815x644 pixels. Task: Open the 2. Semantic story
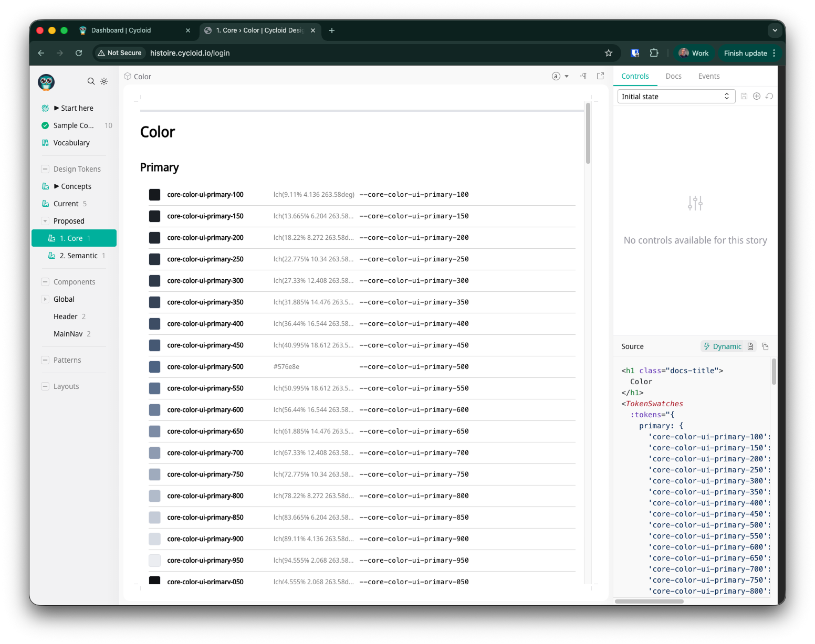78,256
